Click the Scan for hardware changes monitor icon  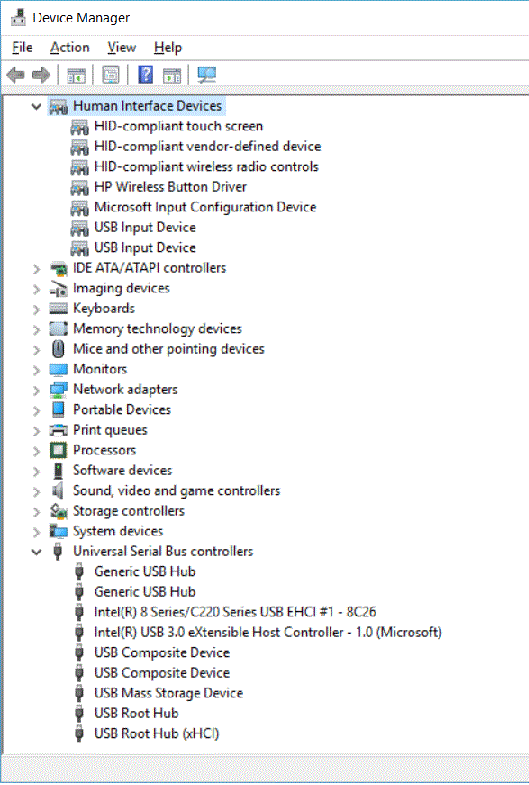tap(207, 75)
